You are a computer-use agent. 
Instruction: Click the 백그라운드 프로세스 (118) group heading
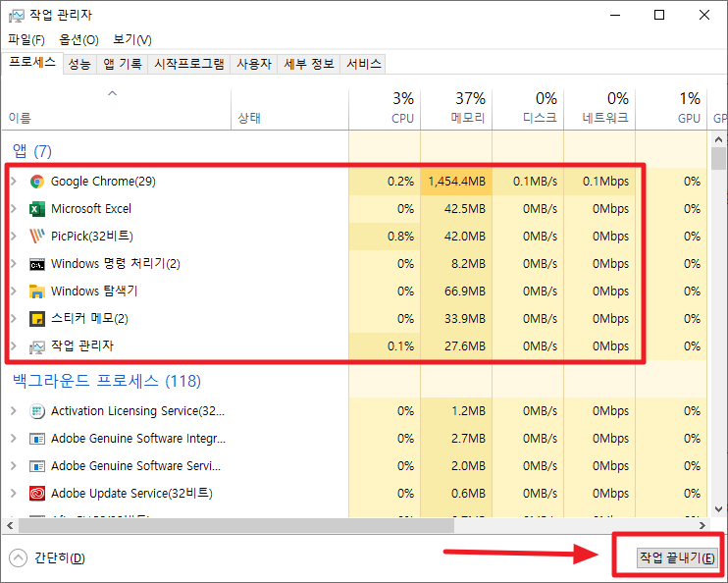tap(107, 381)
